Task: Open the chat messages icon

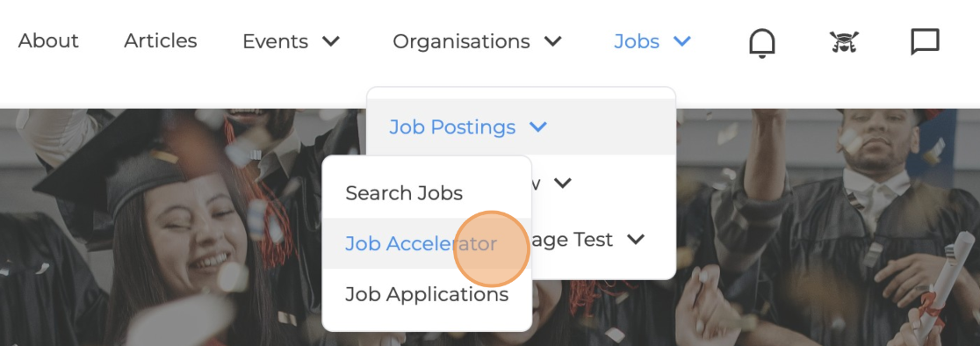Action: point(925,42)
